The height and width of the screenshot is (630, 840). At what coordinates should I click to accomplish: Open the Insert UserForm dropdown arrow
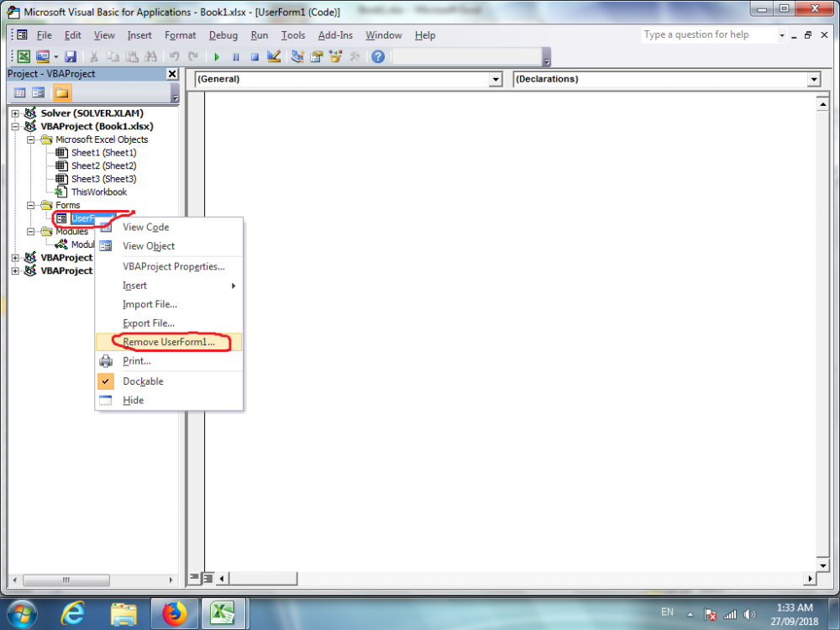coord(55,56)
